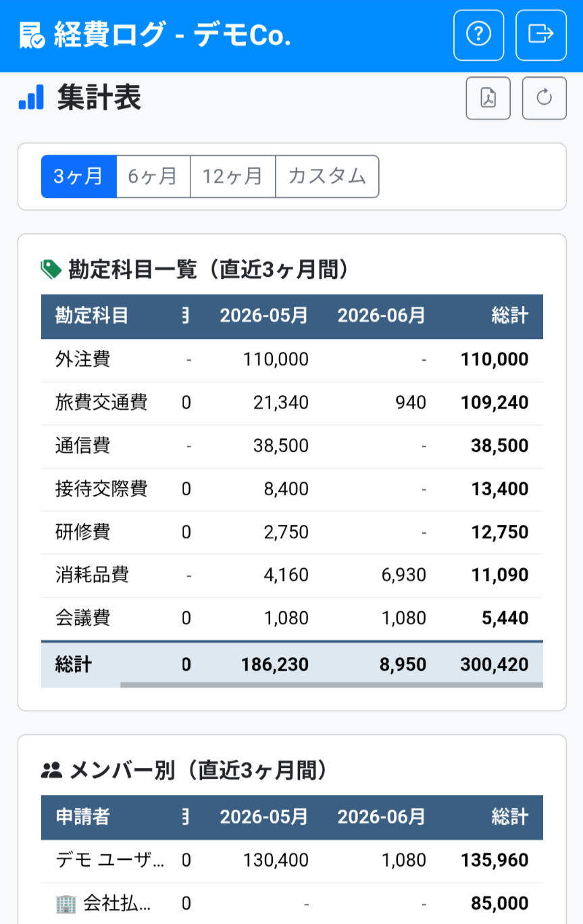The height and width of the screenshot is (924, 583).
Task: Click 接待交際費 May amount 8,400
Action: click(x=286, y=489)
